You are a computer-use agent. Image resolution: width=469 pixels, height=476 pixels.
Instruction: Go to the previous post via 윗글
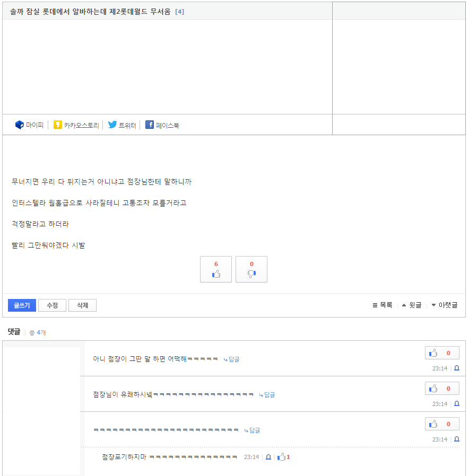coord(411,305)
